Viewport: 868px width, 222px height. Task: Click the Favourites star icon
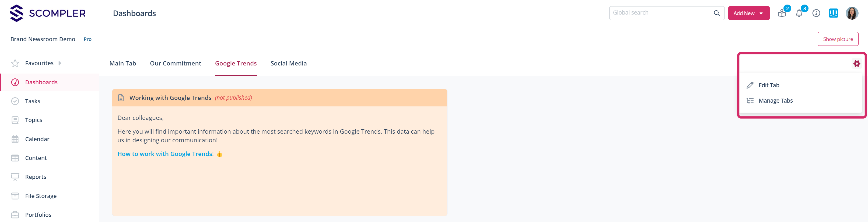click(15, 63)
